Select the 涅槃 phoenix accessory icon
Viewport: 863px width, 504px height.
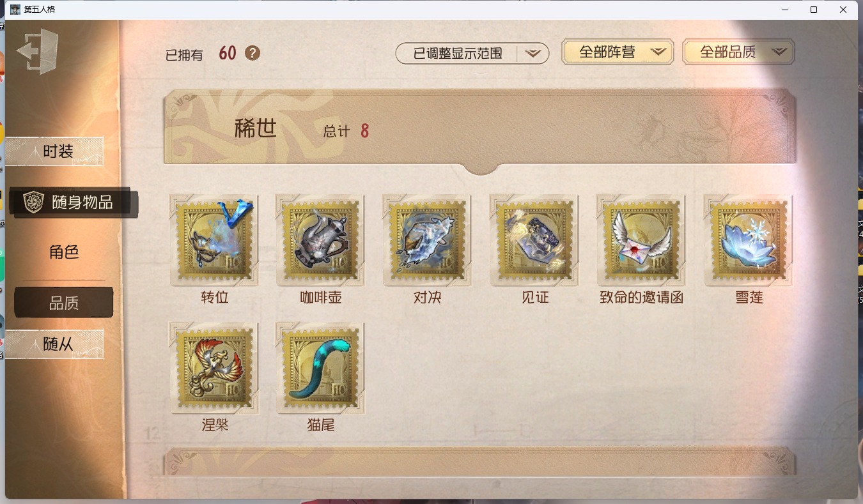(x=214, y=367)
